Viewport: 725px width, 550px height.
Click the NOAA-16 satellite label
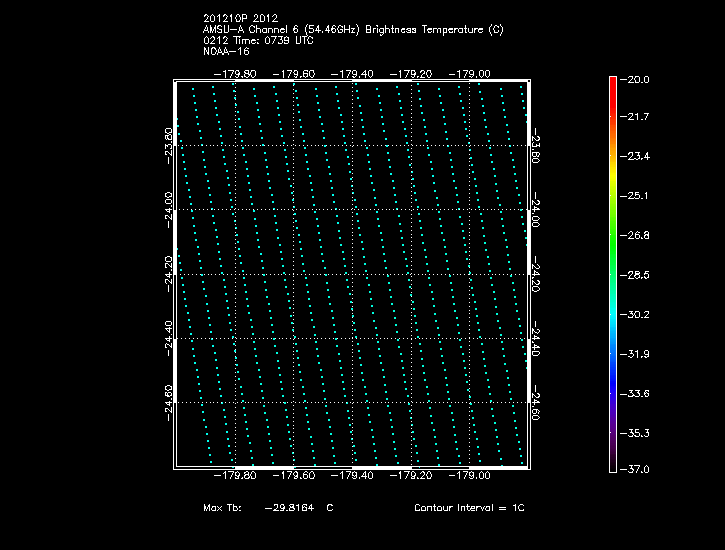coord(225,50)
